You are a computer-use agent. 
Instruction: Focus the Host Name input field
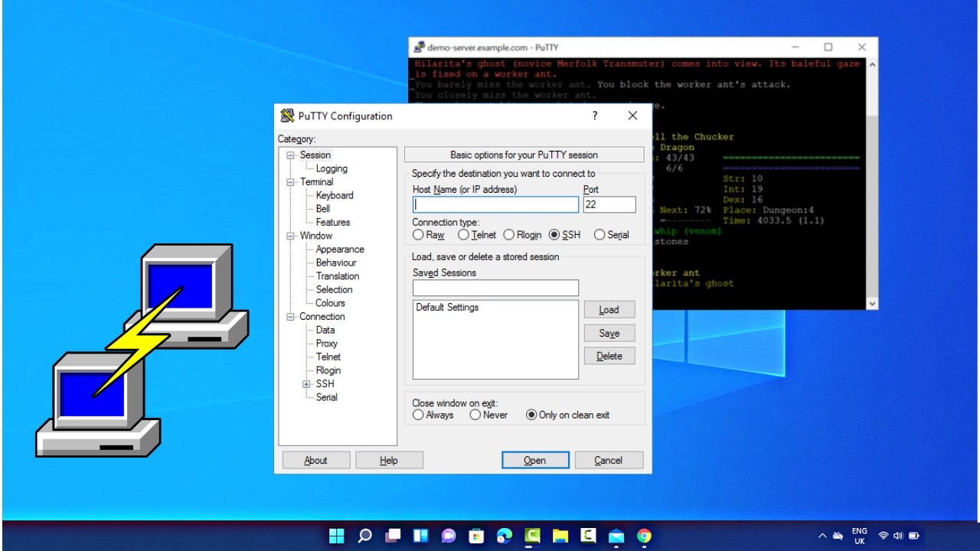[496, 204]
